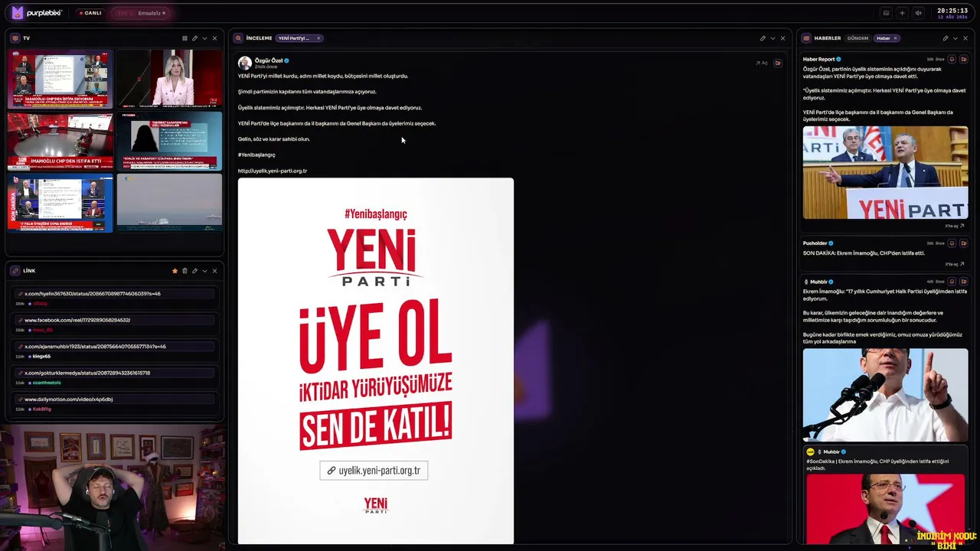The width and height of the screenshot is (980, 551).
Task: Delete links with the trash icon
Action: (185, 271)
